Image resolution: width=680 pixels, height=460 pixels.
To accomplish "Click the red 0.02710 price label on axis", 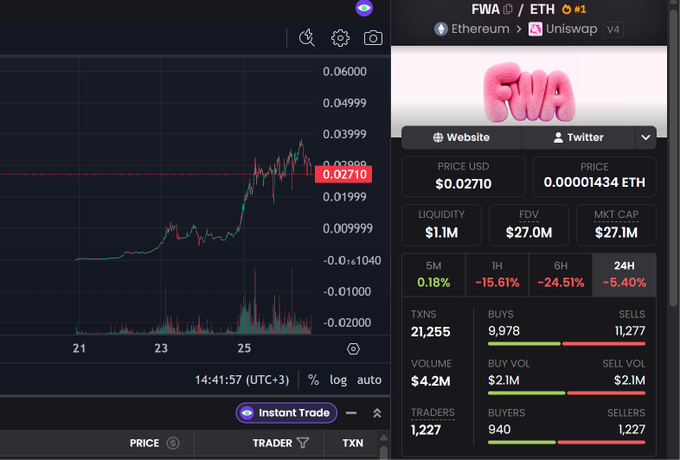I will click(x=343, y=174).
